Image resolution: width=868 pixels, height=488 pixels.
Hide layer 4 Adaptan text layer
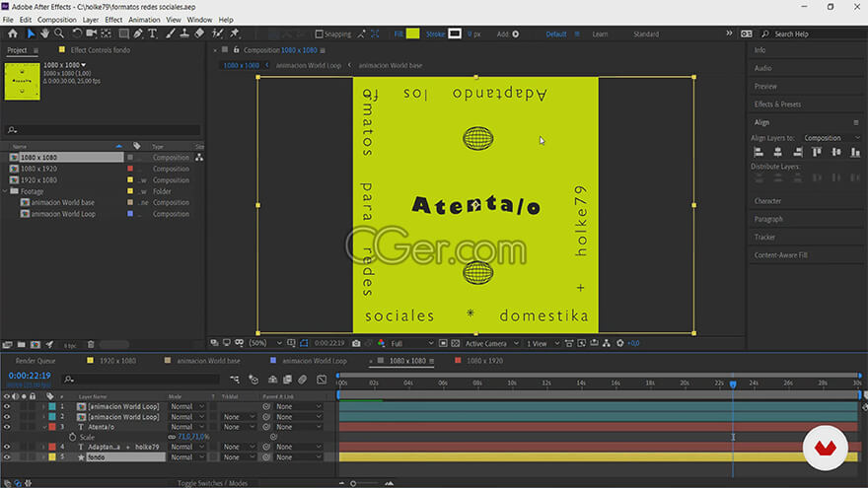click(x=7, y=447)
